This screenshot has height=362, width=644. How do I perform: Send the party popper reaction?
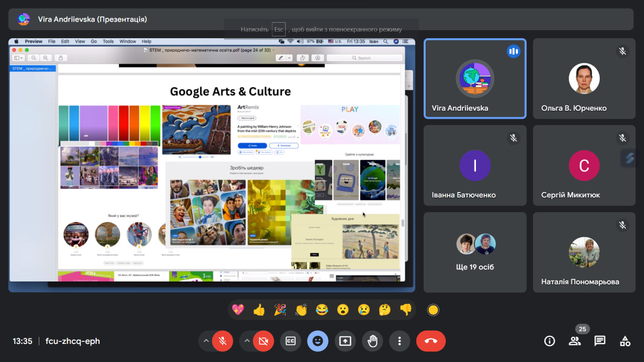point(280,310)
